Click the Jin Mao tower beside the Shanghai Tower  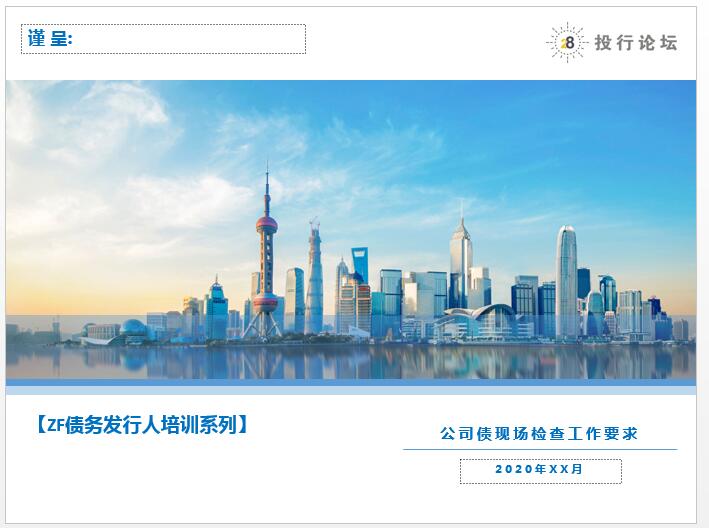pyautogui.click(x=343, y=294)
